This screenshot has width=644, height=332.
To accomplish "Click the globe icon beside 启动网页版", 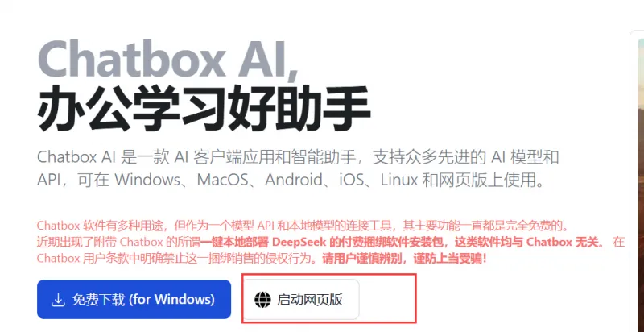I will coord(262,300).
